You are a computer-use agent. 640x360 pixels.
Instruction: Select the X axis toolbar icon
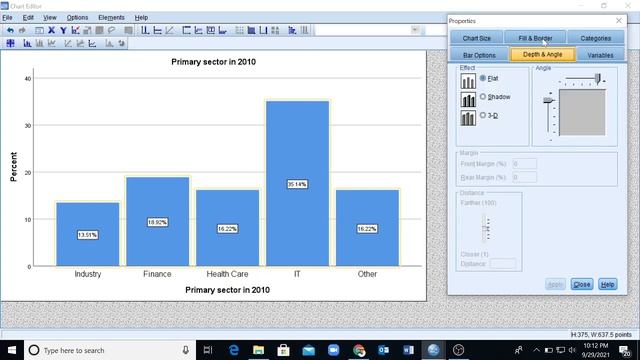(x=51, y=30)
